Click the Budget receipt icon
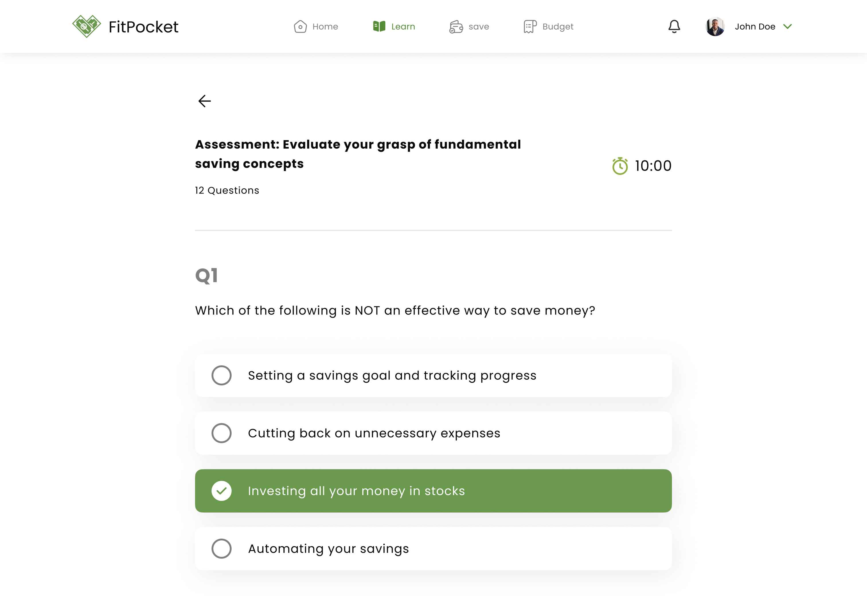 (530, 27)
